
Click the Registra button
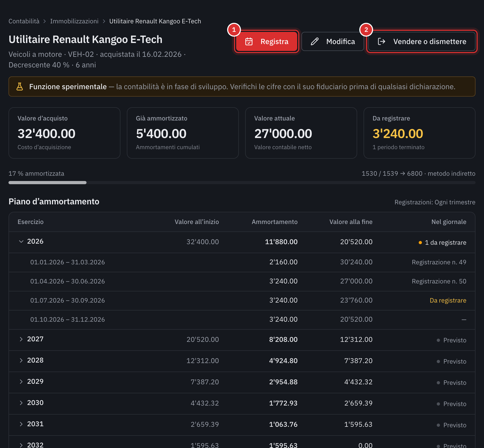coord(266,41)
